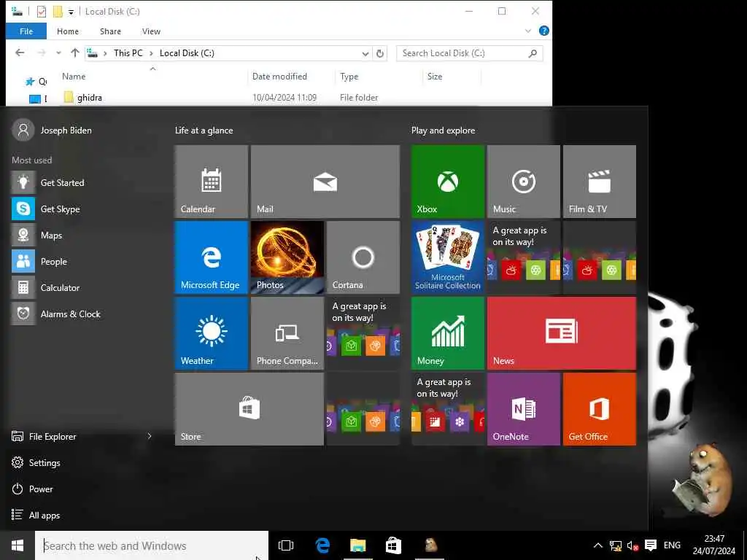Focus the Search the web and Windows box
This screenshot has height=560, width=747.
(x=152, y=545)
